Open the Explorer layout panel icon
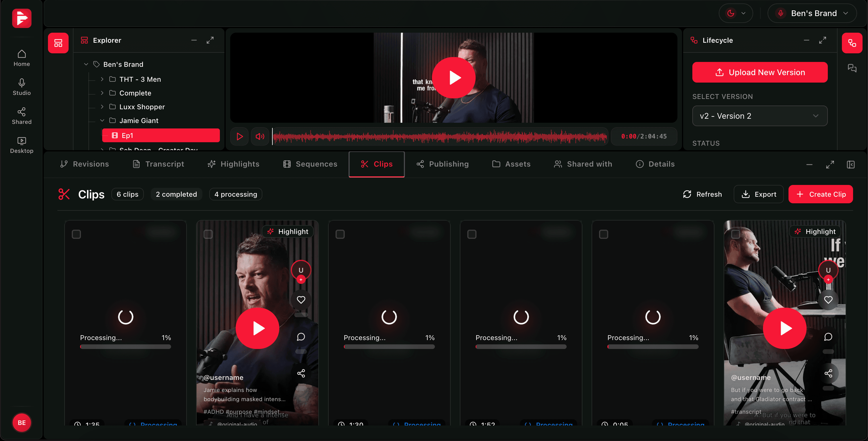868x441 pixels. pyautogui.click(x=58, y=43)
